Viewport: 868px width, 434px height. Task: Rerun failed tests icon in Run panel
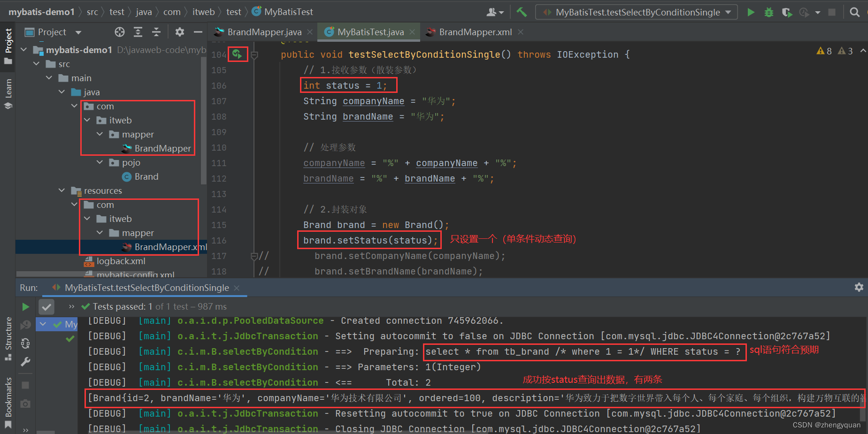tap(26, 325)
